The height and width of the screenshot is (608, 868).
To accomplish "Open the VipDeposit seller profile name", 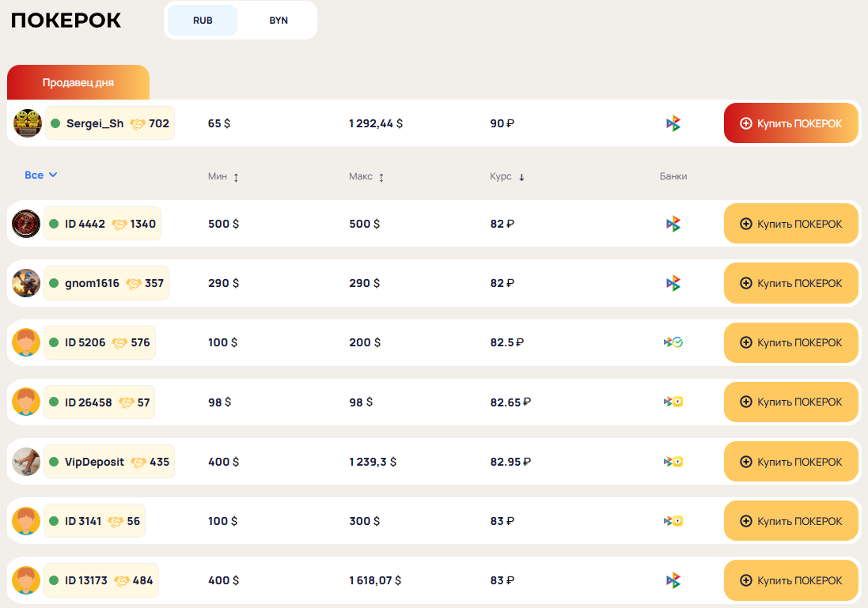I will [x=94, y=462].
